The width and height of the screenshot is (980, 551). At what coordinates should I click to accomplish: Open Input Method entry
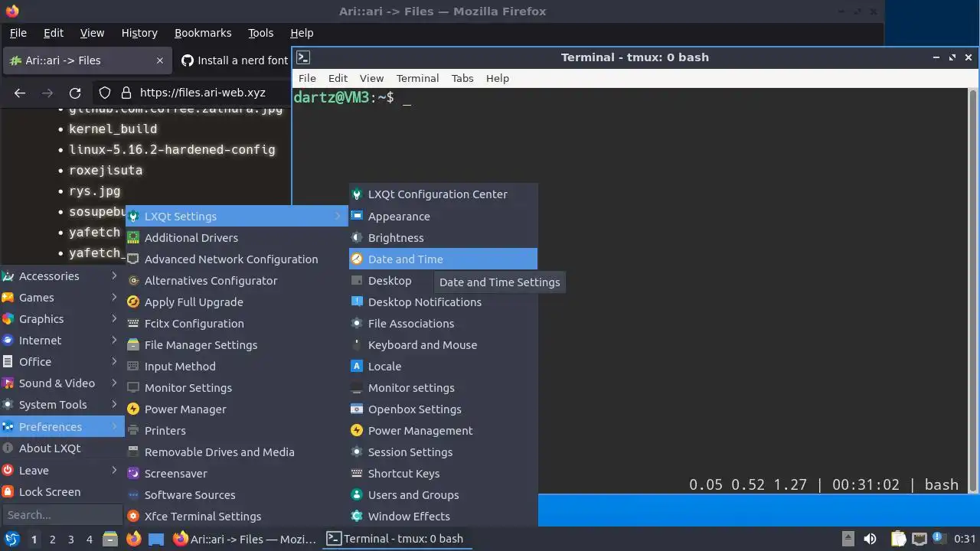point(237,367)
